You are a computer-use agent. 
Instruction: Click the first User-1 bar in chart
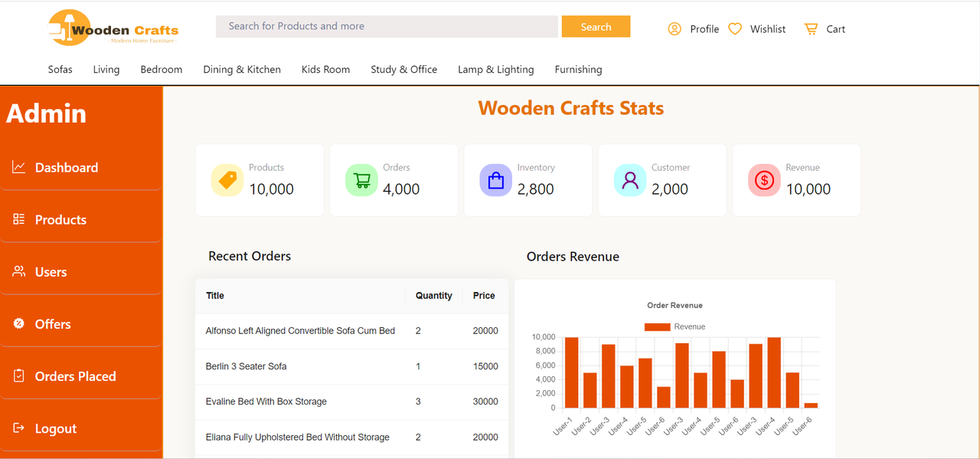click(571, 372)
